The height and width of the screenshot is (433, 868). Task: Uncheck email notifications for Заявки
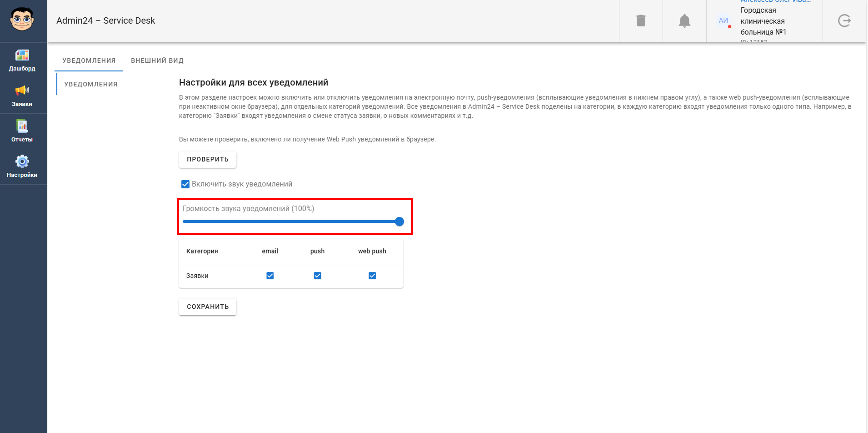coord(270,276)
